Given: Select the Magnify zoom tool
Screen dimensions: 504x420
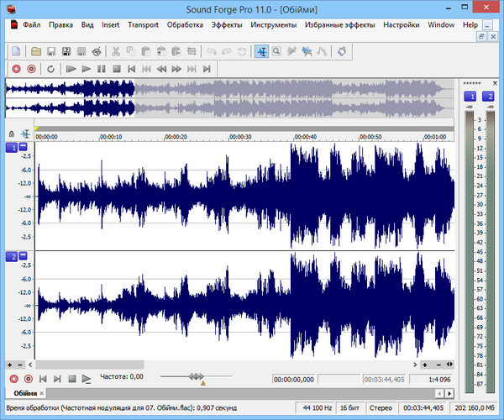Looking at the screenshot, I should pyautogui.click(x=276, y=51).
